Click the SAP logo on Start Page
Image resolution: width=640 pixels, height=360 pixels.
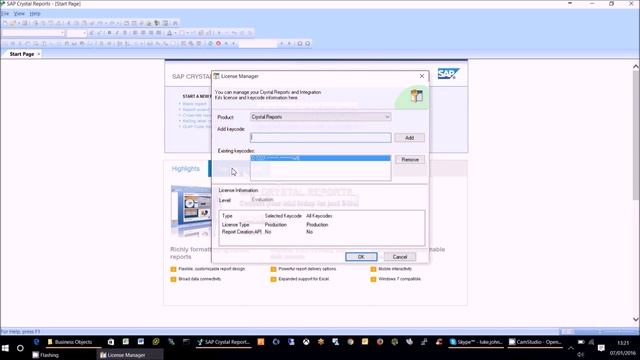448,74
